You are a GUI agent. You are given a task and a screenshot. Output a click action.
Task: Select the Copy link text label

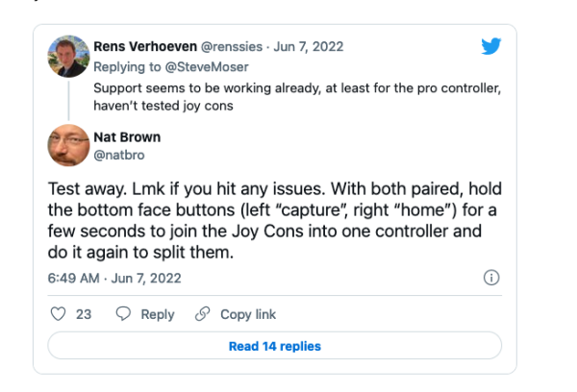tap(248, 314)
